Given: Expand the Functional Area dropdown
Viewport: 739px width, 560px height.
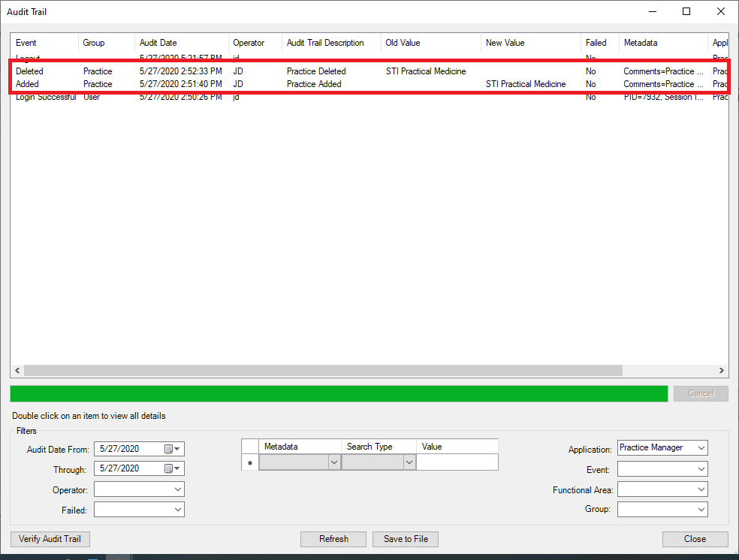Looking at the screenshot, I should (x=701, y=489).
